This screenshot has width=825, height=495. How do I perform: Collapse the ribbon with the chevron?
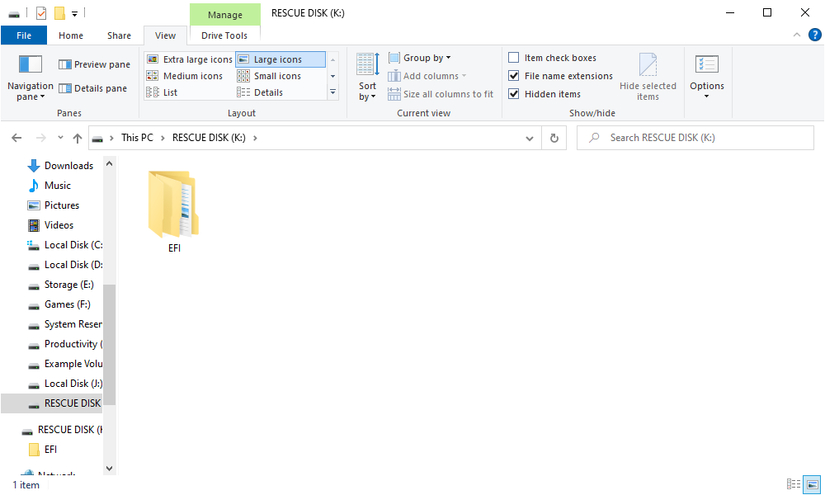click(x=797, y=35)
